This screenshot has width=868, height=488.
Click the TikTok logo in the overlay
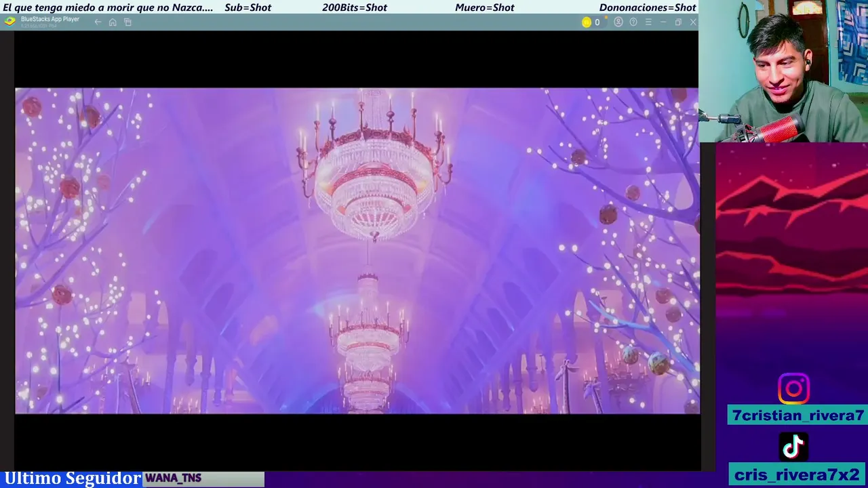[x=793, y=447]
